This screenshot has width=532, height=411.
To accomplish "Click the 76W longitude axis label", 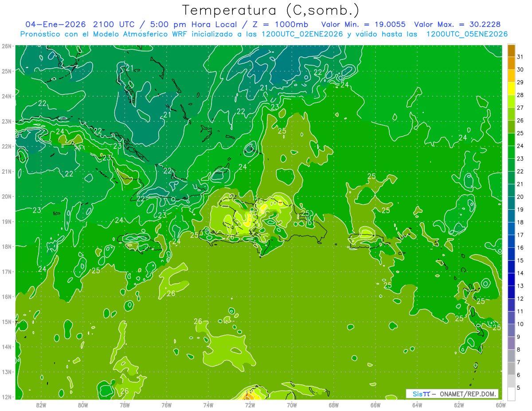I will [x=166, y=405].
